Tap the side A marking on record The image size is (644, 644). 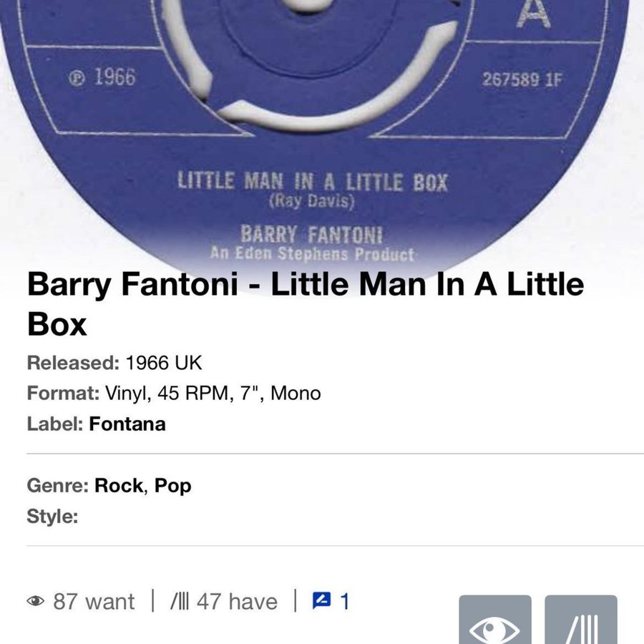tap(533, 15)
